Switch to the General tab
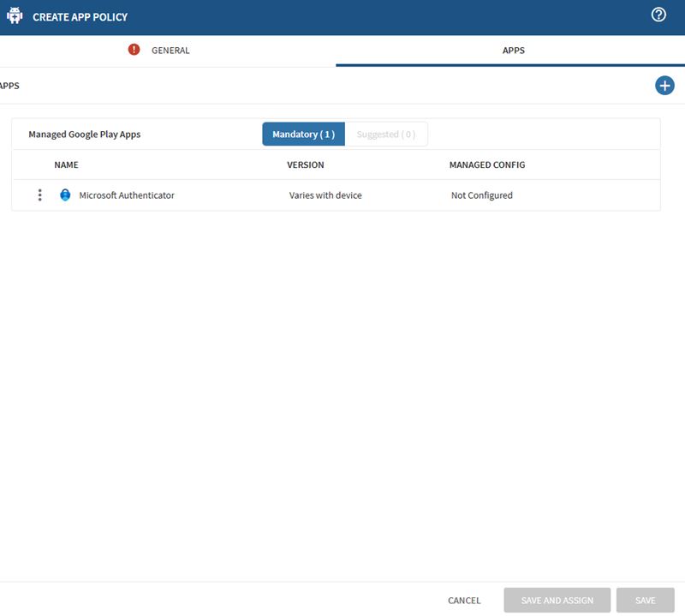 click(x=170, y=51)
